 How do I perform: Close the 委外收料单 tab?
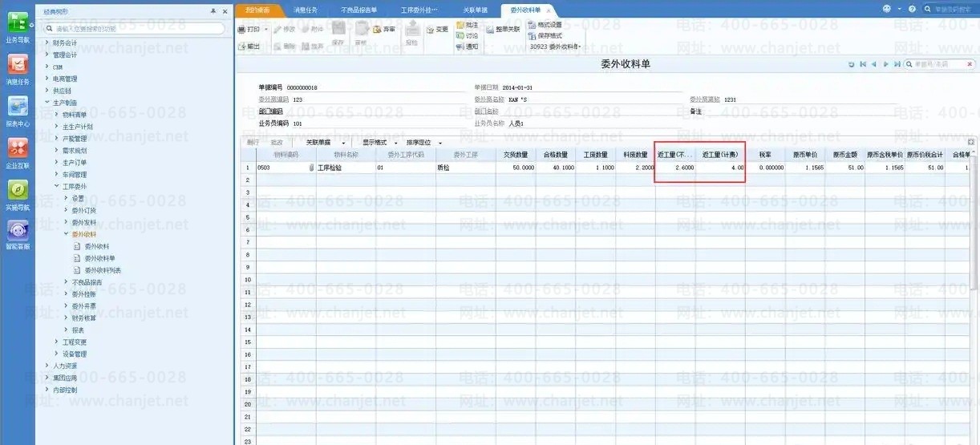click(549, 10)
